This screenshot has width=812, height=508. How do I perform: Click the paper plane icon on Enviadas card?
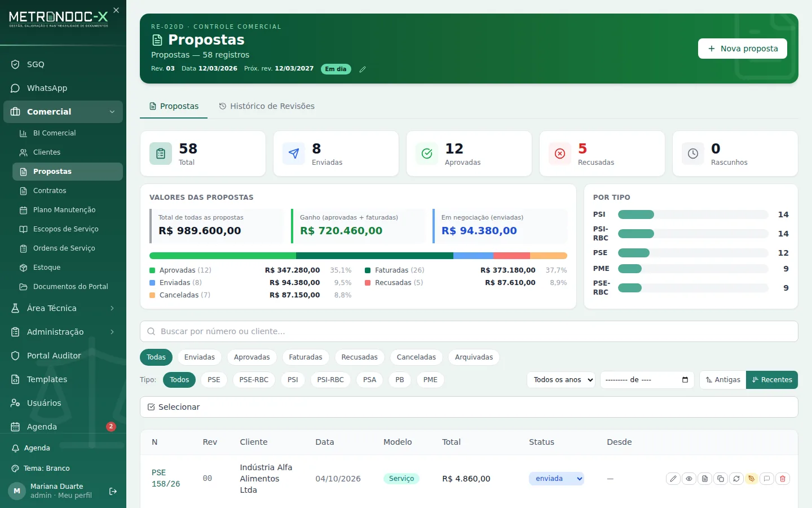(294, 154)
